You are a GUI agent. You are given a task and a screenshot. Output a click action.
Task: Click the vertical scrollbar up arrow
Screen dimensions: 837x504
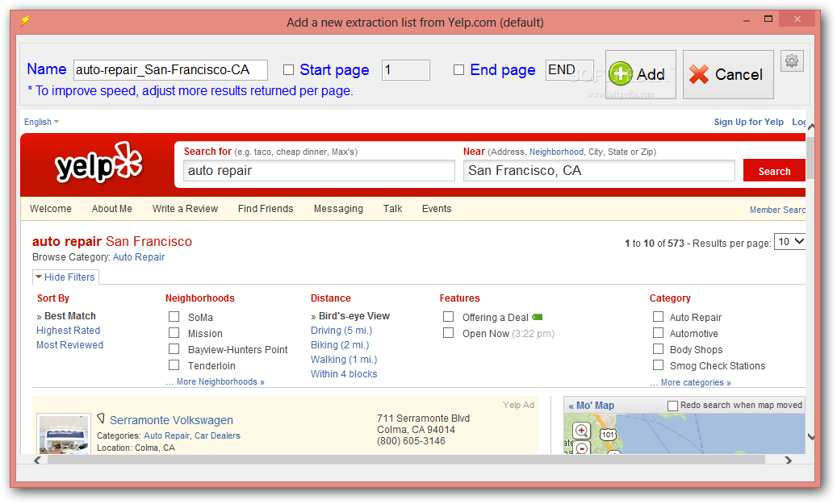click(x=810, y=127)
